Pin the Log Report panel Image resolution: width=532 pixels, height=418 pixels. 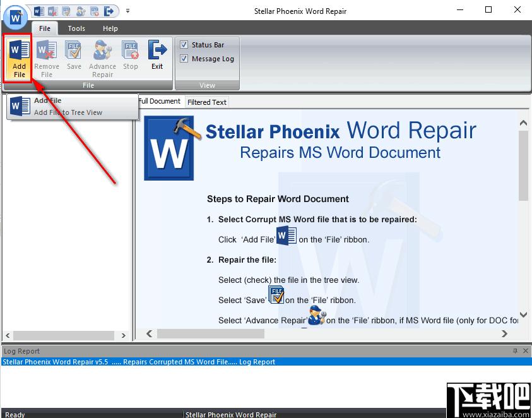click(515, 351)
